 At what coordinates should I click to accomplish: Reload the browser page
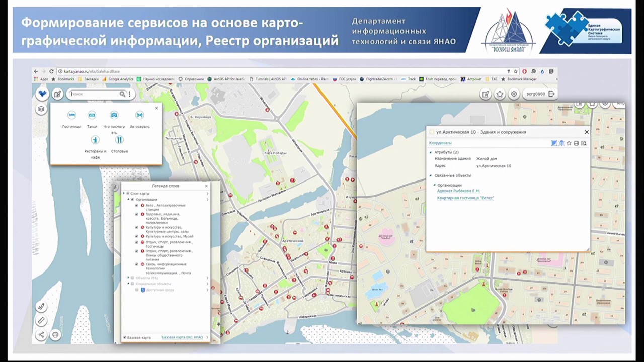51,72
